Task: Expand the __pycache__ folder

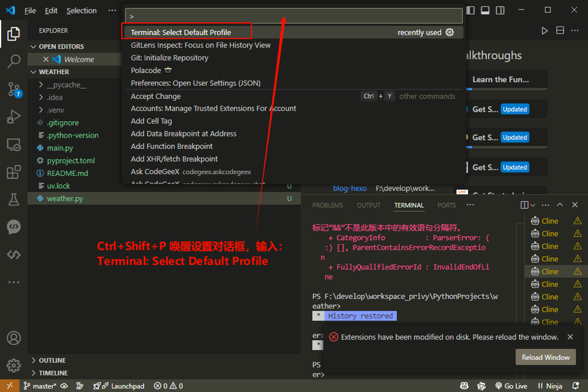Action: (x=66, y=85)
